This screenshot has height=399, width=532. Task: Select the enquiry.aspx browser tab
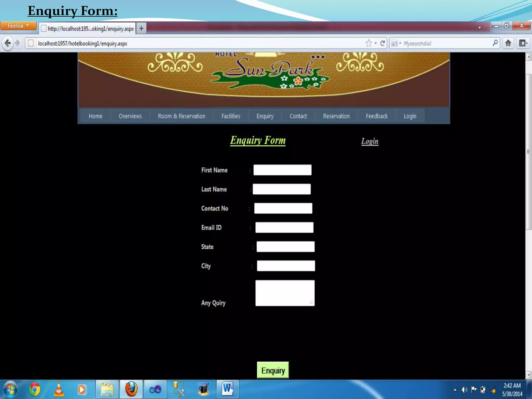[88, 29]
